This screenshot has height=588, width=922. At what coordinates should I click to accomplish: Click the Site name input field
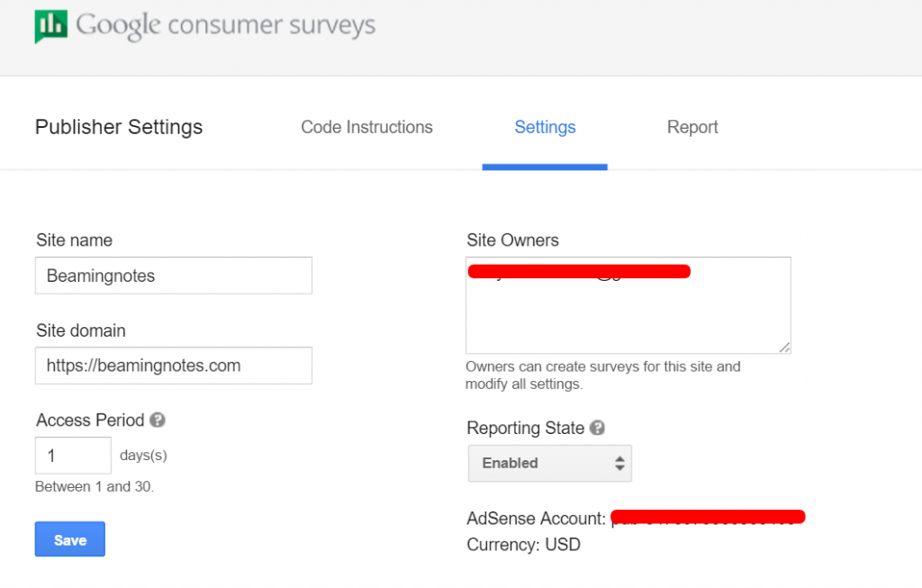click(174, 276)
